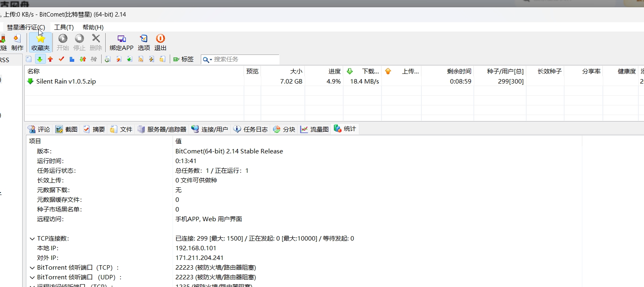Collapse the TCP连接数 row
Viewport: 644px width, 287px height.
pos(32,239)
